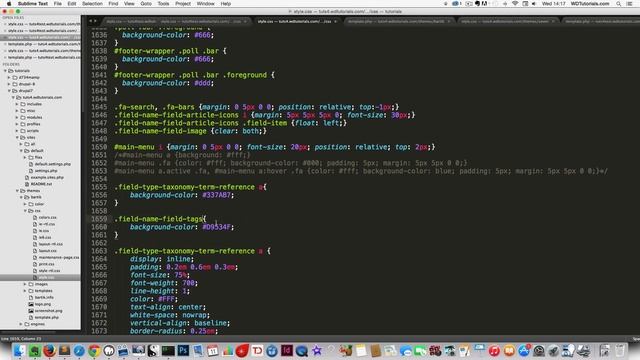Open the Selection menu

tap(92, 4)
